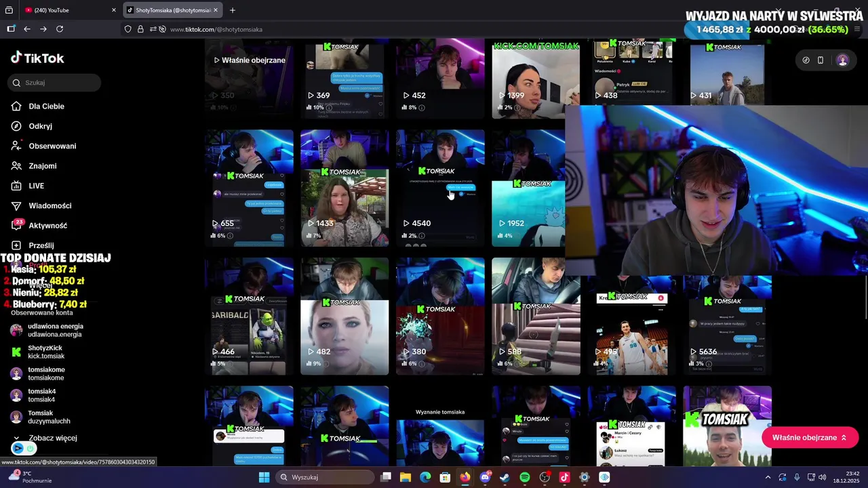
Task: Click the taskbar Wyszukaj search box
Action: [324, 477]
